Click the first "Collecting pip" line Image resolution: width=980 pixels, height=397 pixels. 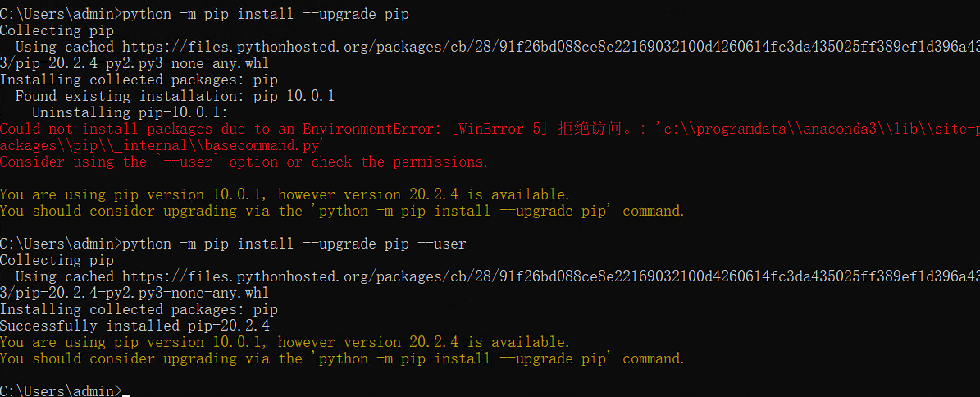tap(57, 30)
